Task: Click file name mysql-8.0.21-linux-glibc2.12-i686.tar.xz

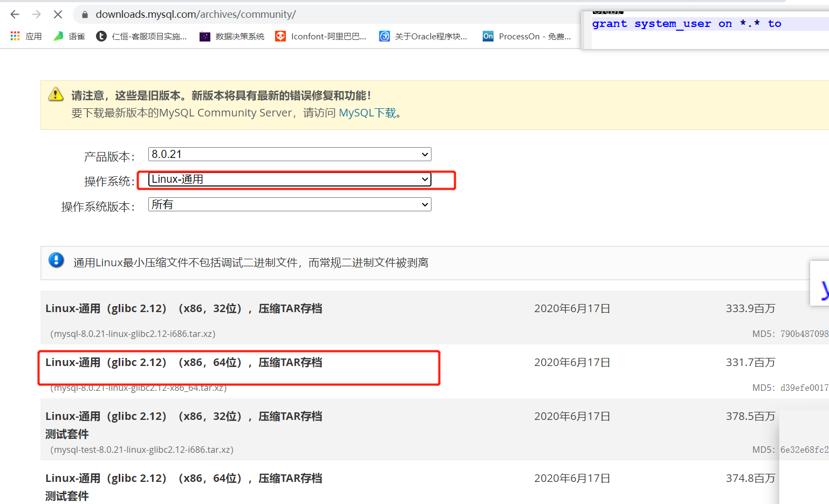Action: (x=133, y=334)
